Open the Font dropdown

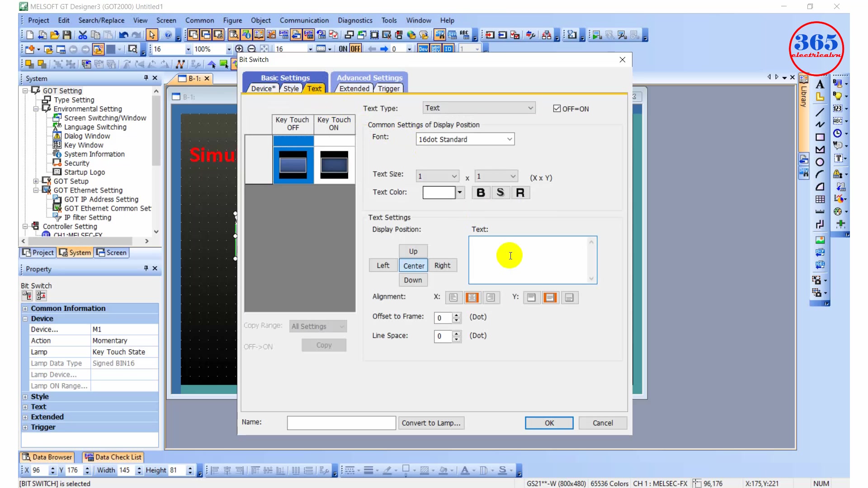point(465,139)
